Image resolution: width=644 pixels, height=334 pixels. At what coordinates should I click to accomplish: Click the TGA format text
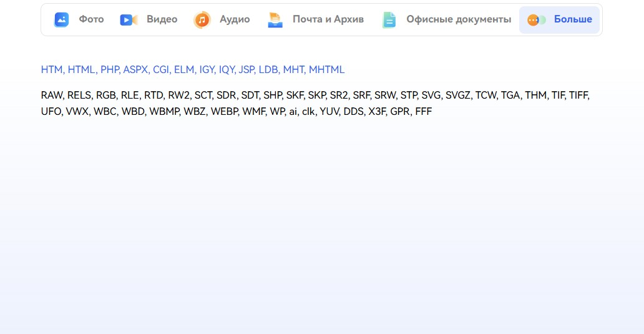(x=510, y=96)
